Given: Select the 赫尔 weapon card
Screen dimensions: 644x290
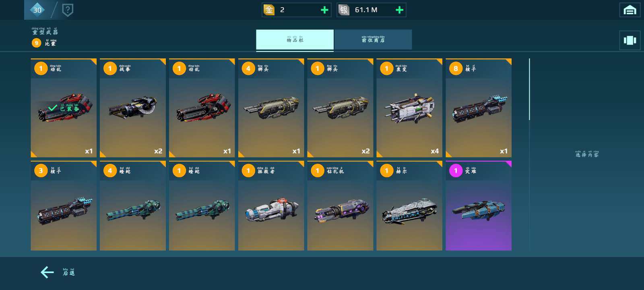Looking at the screenshot, I should 409,206.
